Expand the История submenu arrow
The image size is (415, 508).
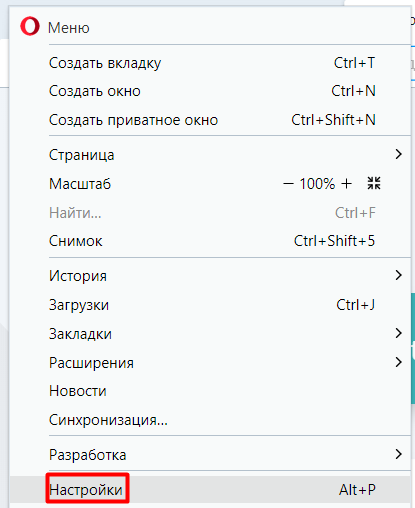point(398,275)
